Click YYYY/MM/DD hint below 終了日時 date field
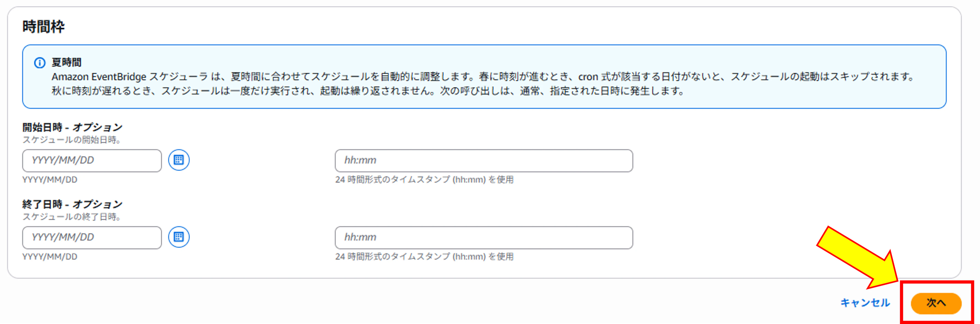Screen dimensions: 980x324 pos(50,257)
